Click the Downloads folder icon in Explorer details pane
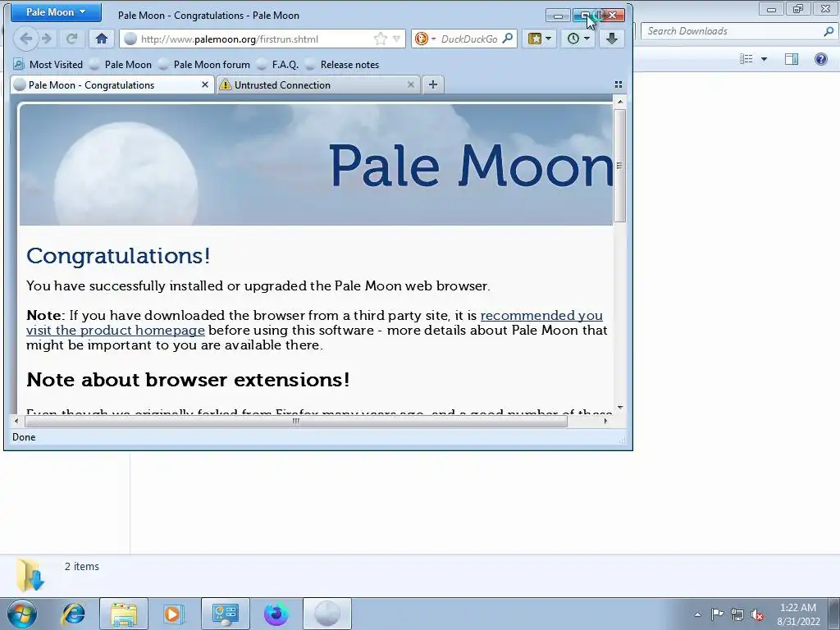The image size is (840, 630). 30,575
